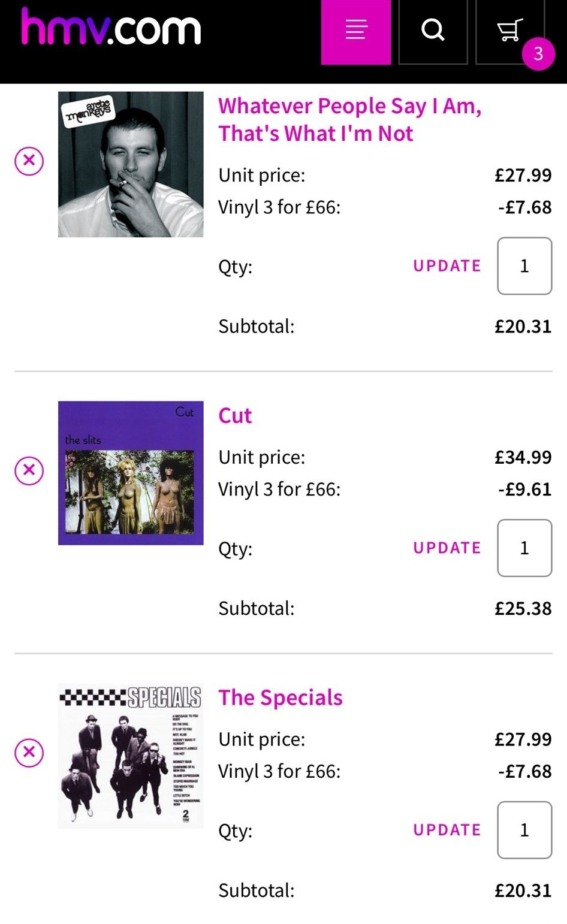Open Whatever People Say I Am product link
This screenshot has width=567, height=924.
pyautogui.click(x=349, y=119)
